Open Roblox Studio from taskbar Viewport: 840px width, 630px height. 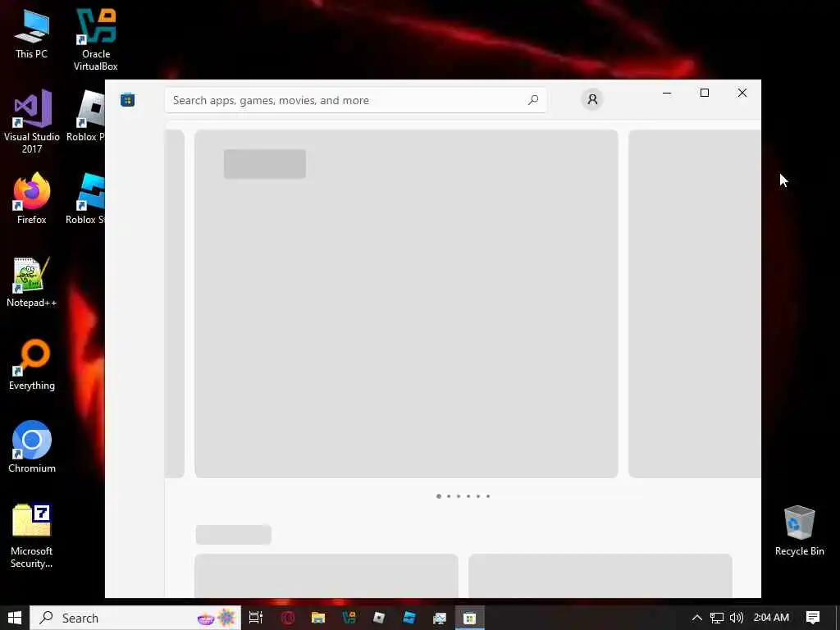coord(409,618)
